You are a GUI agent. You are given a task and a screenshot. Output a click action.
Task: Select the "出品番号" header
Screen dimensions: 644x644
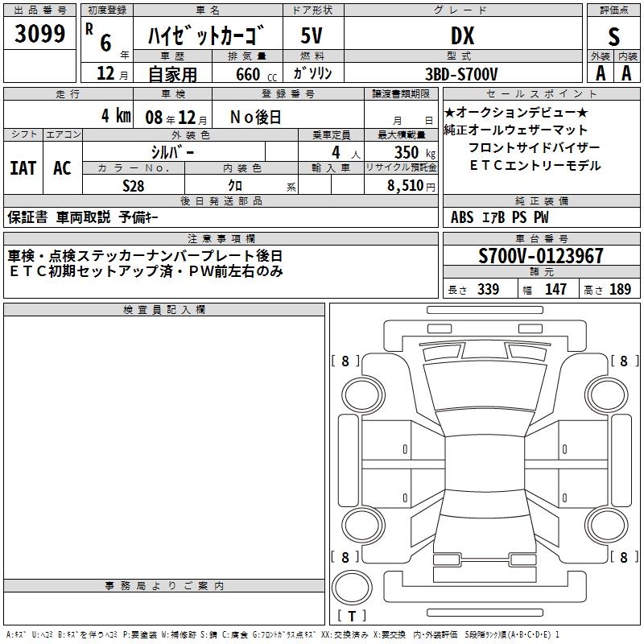tap(39, 10)
